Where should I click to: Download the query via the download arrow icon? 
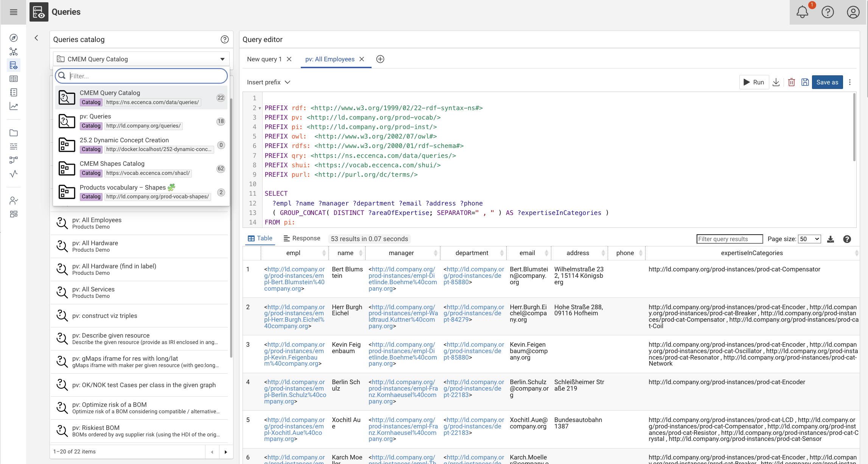pos(776,82)
